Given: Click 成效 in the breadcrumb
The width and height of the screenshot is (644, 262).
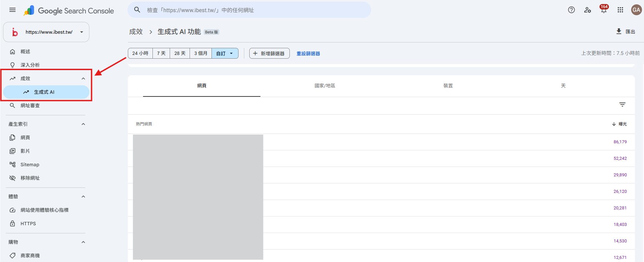Looking at the screenshot, I should tap(136, 32).
